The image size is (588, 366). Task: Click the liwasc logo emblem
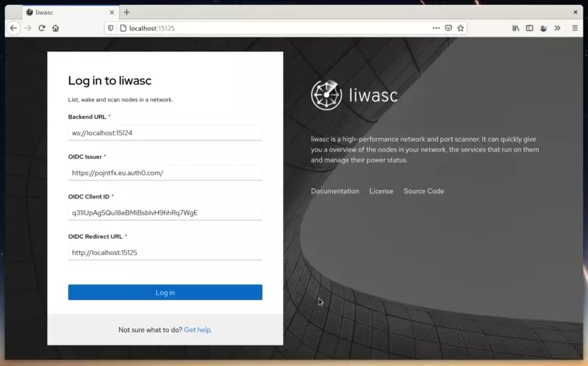tap(326, 95)
